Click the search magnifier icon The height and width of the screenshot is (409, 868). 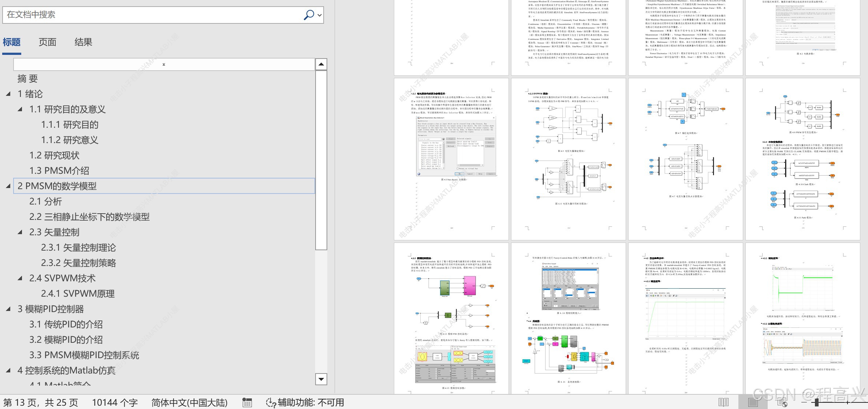tap(309, 15)
